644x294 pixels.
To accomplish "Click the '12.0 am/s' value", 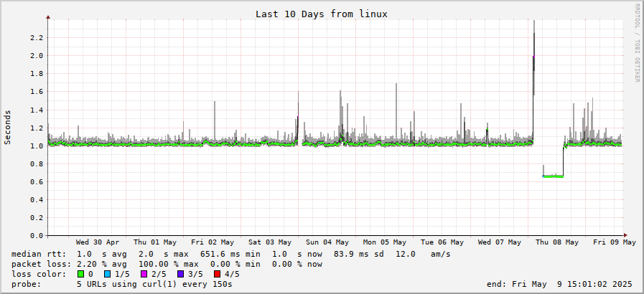I will [423, 255].
